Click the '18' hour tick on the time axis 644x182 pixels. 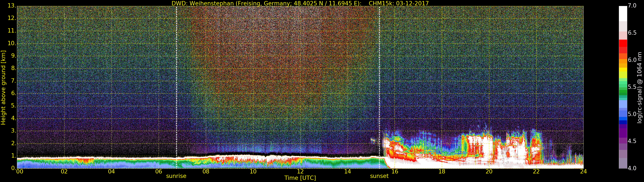(x=442, y=172)
